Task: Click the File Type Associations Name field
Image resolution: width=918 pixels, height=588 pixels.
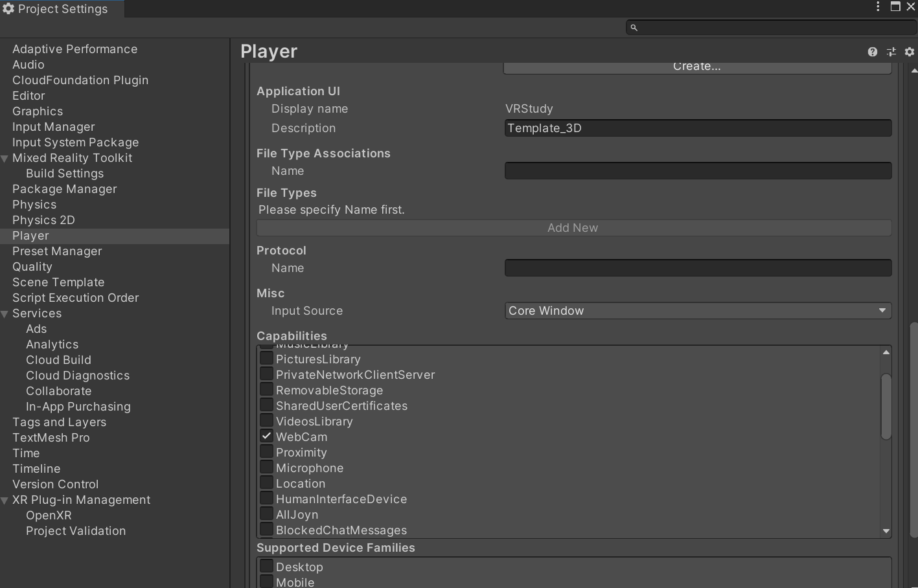Action: (698, 171)
